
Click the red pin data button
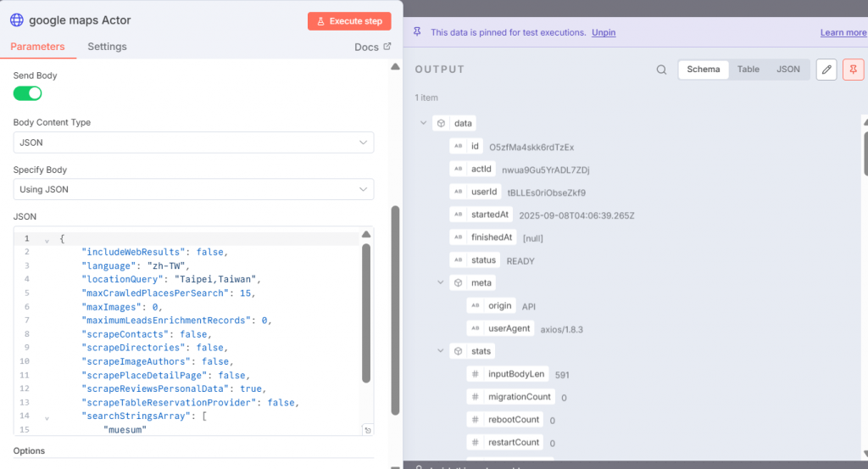coord(853,70)
